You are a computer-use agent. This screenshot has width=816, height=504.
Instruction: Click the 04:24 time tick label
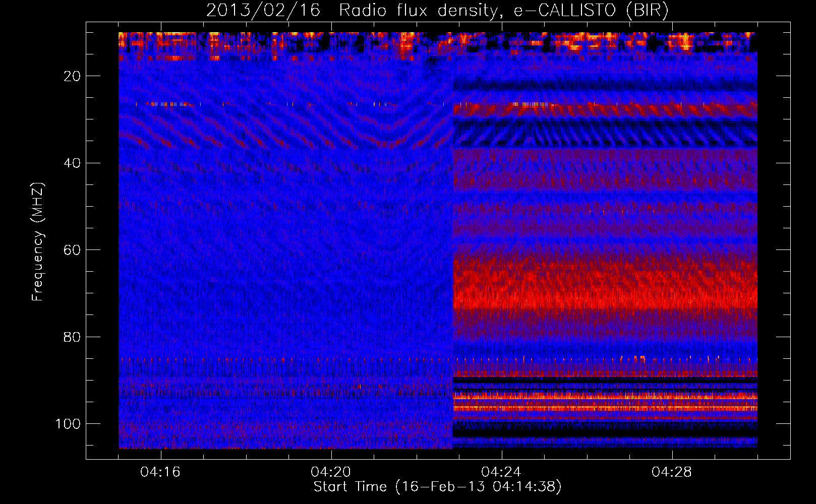[501, 472]
